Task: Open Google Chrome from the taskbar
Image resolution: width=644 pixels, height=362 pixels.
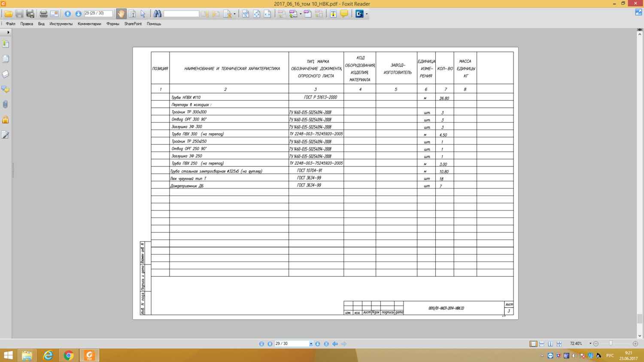Action: click(69, 355)
